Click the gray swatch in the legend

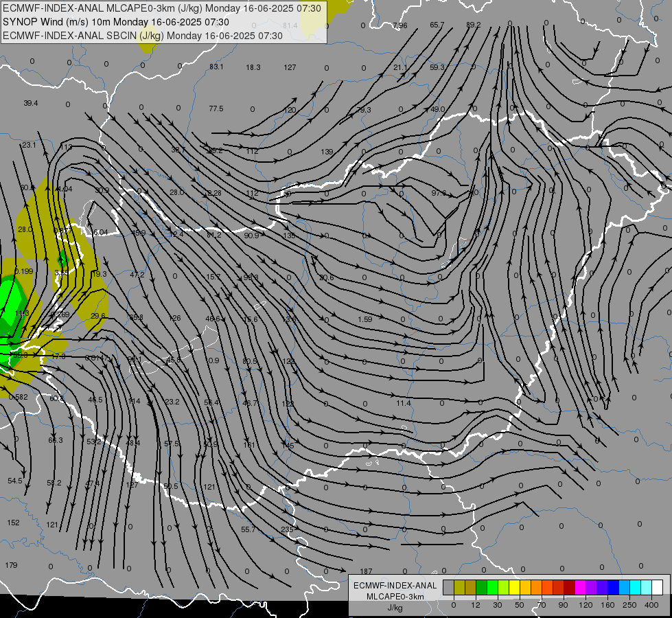[x=448, y=588]
